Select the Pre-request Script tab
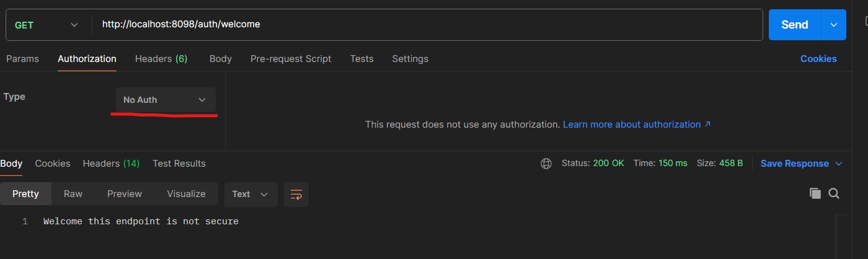 [x=291, y=59]
